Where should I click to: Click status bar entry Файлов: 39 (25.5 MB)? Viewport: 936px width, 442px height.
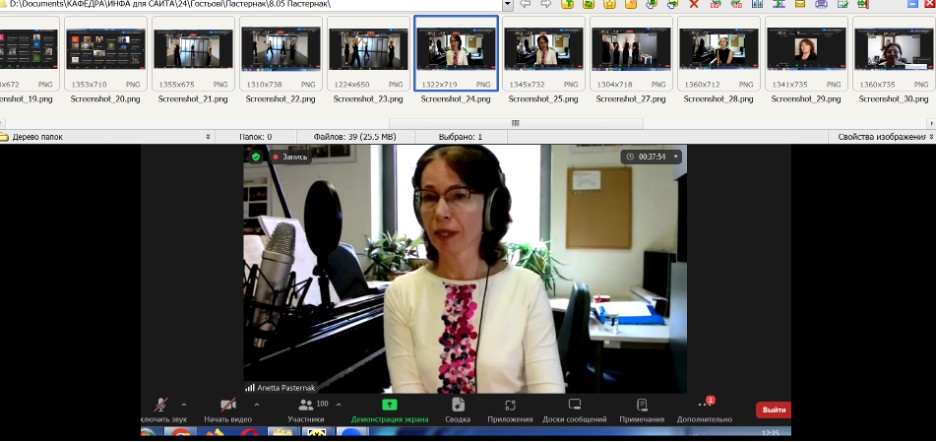tap(355, 137)
